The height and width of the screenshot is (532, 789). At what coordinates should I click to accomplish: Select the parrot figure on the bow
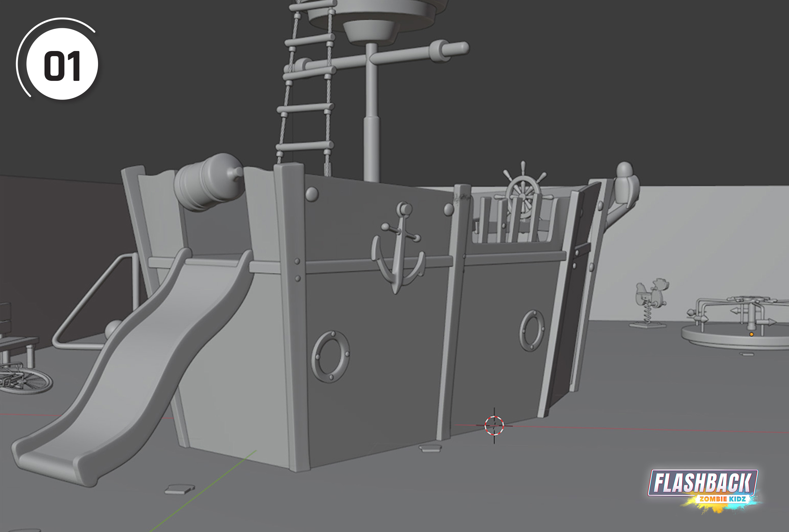[627, 185]
